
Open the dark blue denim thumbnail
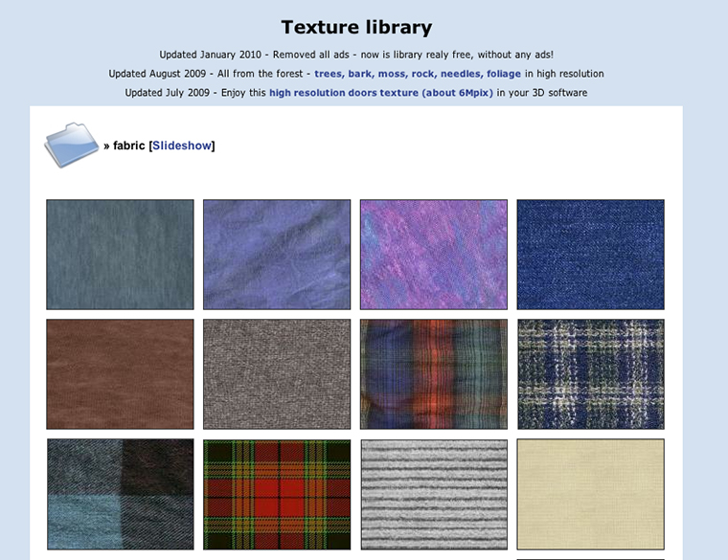591,255
